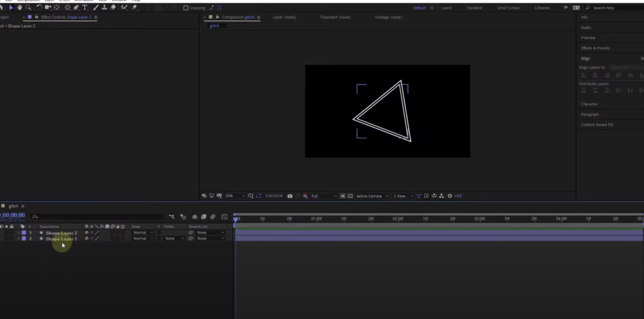644x319 pixels.
Task: Click Hide Shy Layers icon in timeline
Action: [x=195, y=217]
